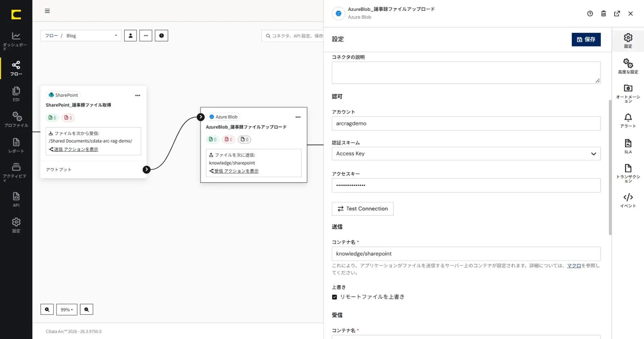Open the 99% zoom level dropdown
The width and height of the screenshot is (644, 339).
click(67, 309)
